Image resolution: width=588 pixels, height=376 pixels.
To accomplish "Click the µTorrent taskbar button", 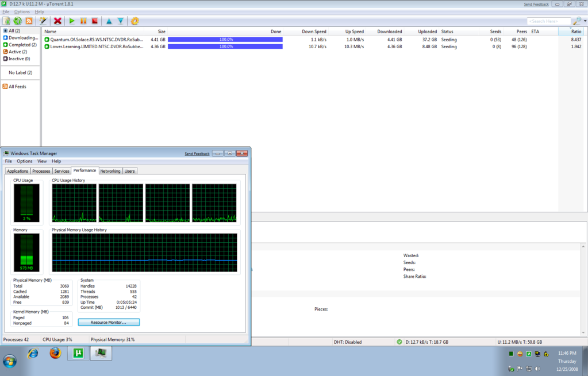I will click(x=78, y=353).
